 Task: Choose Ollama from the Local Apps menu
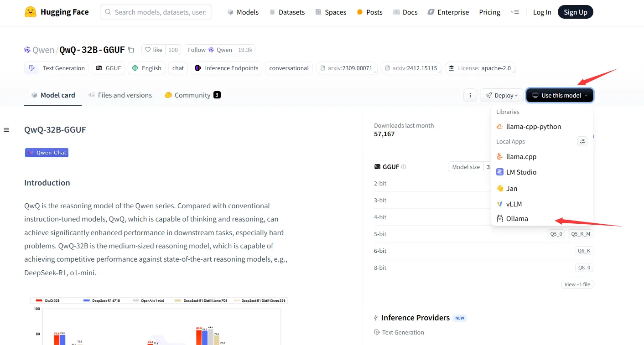(x=542, y=219)
